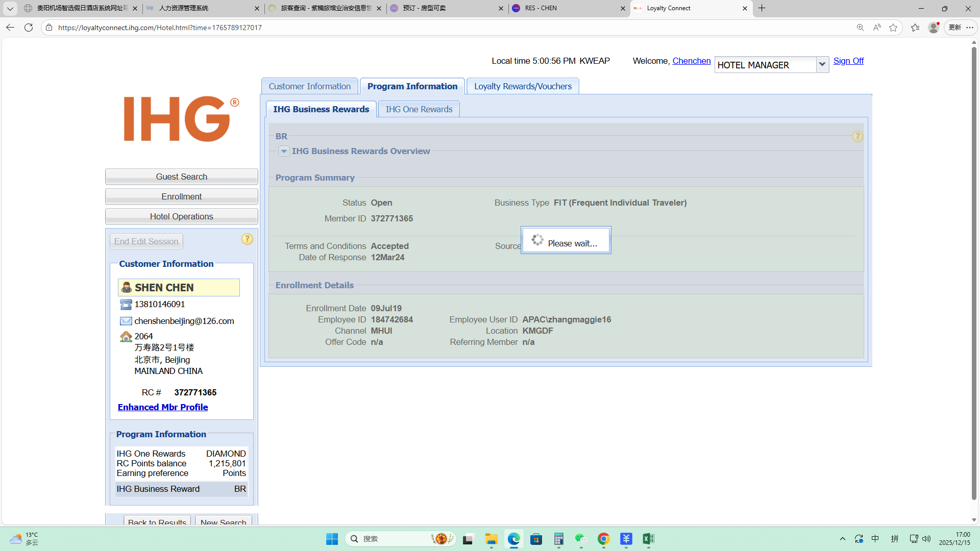Refresh the page with browser reload icon
980x551 pixels.
(x=29, y=28)
